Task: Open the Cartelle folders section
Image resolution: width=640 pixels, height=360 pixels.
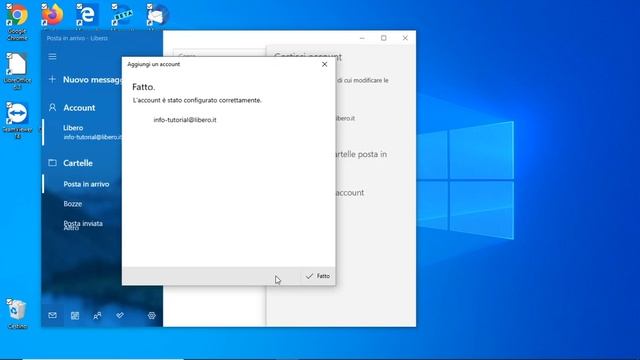Action: coord(78,163)
